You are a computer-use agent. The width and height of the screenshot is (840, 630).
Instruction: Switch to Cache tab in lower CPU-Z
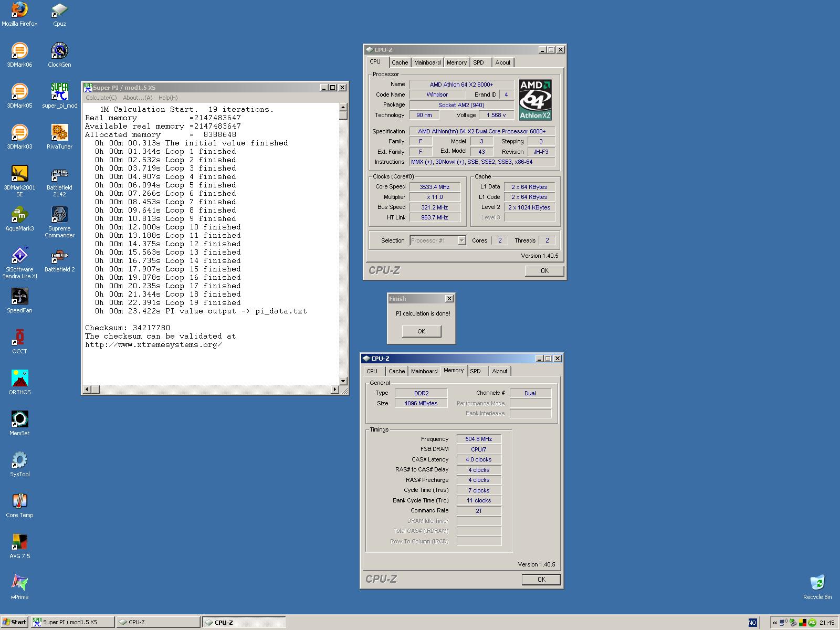tap(396, 371)
